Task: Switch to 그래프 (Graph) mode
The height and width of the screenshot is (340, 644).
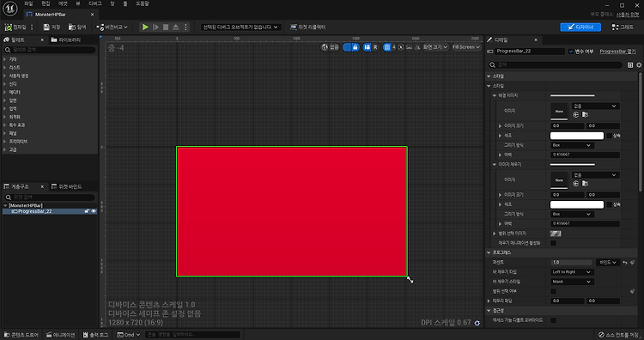Action: coord(623,27)
